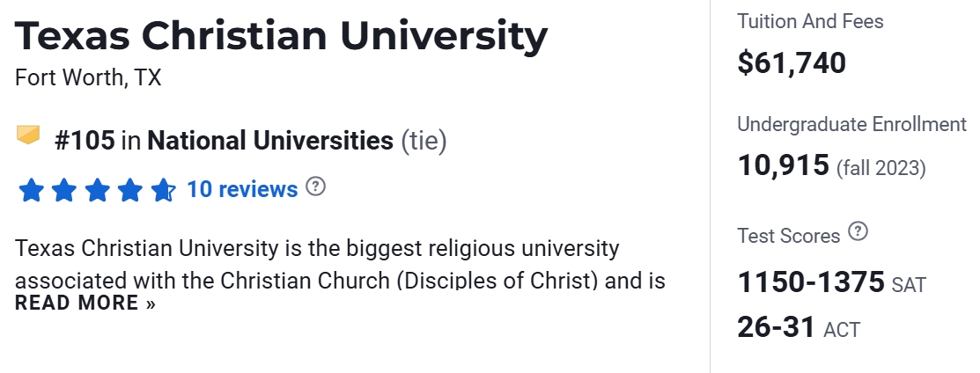Viewport: 980px width, 373px height.
Task: Click the 1150-1375 SAT score range
Action: coord(811,282)
